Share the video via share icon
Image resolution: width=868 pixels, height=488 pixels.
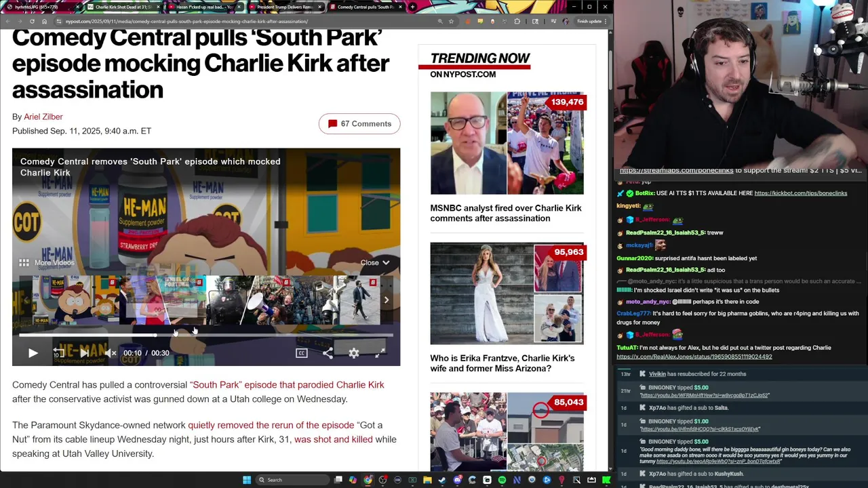(328, 352)
